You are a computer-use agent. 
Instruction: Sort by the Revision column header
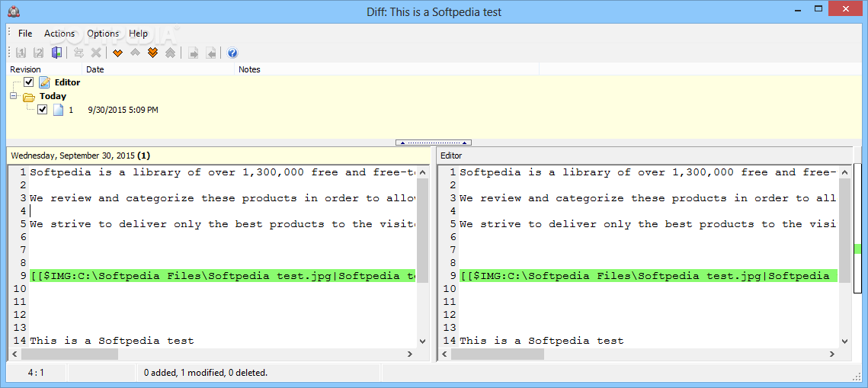(x=44, y=69)
